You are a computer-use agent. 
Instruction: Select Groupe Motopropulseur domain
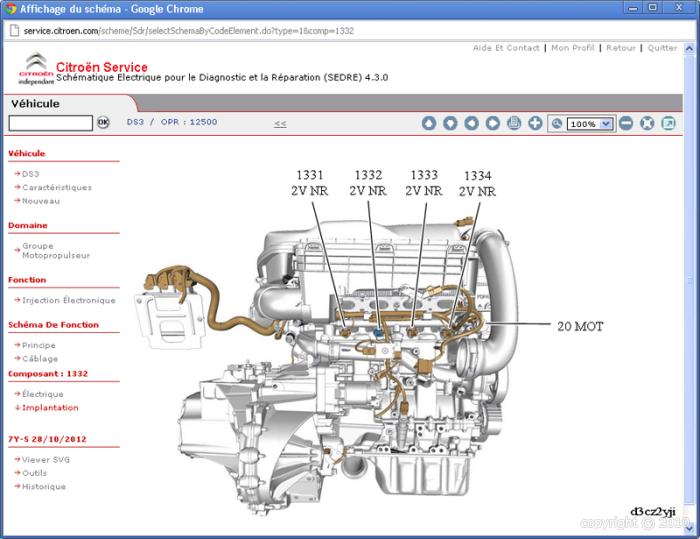tap(56, 251)
